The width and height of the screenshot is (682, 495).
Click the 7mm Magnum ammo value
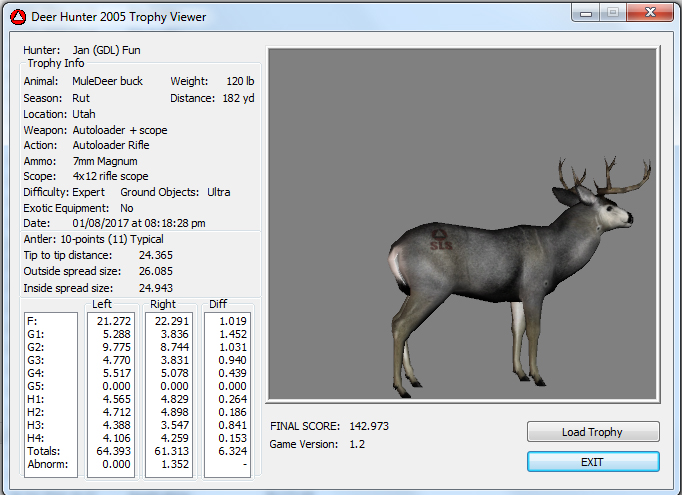tap(104, 161)
